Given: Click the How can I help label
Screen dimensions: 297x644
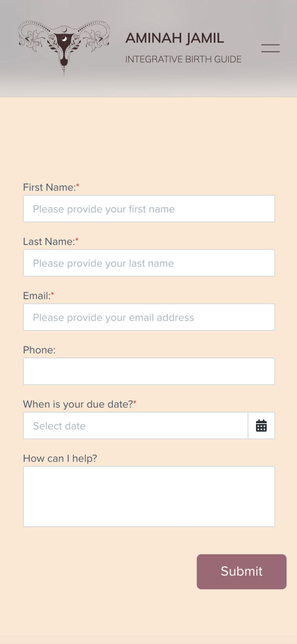Looking at the screenshot, I should [x=60, y=459].
